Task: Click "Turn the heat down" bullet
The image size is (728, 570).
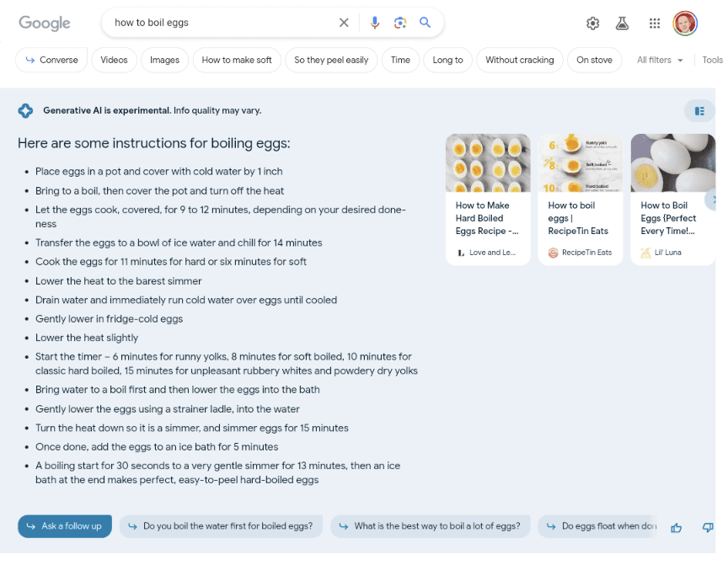Action: [192, 429]
